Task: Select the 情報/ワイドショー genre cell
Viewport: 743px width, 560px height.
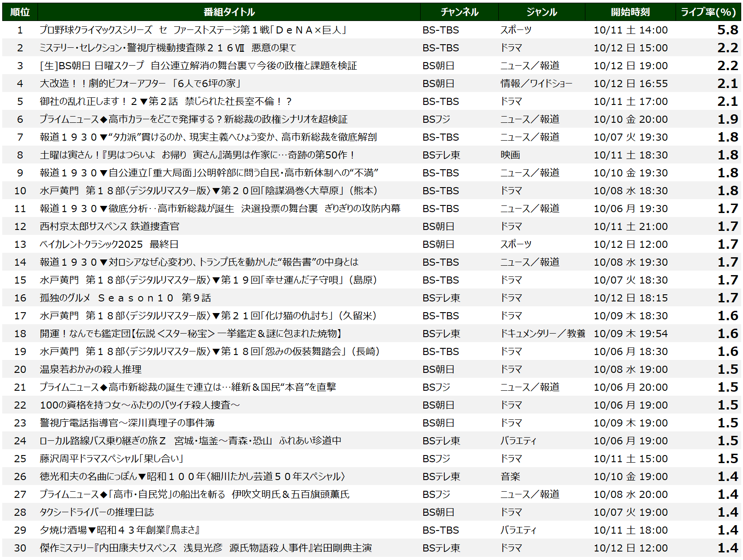Action: pos(536,84)
